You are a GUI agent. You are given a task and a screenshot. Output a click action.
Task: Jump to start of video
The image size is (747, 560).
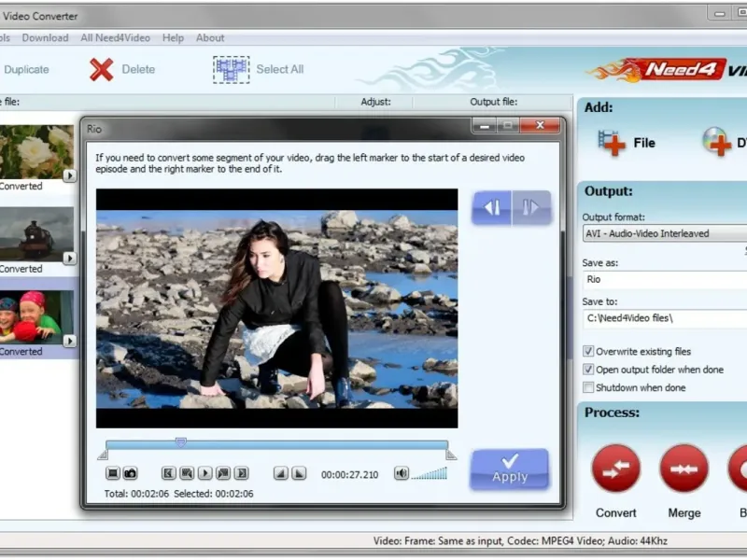click(169, 473)
